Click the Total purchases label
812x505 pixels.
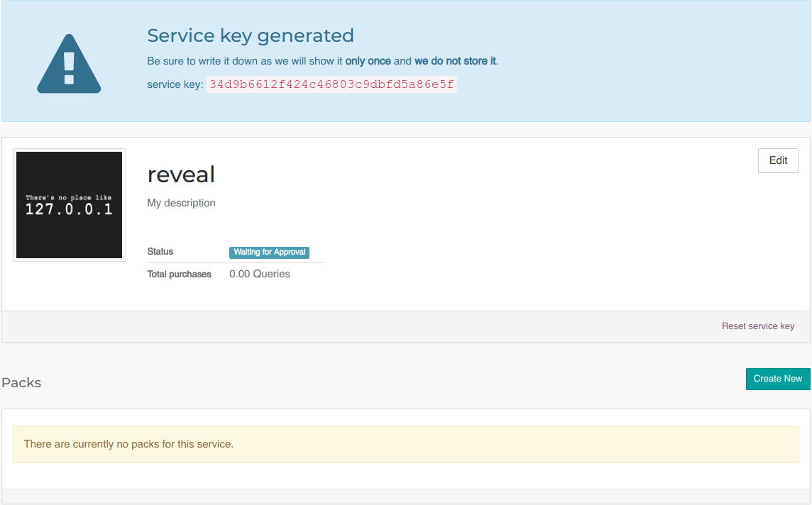coord(179,274)
